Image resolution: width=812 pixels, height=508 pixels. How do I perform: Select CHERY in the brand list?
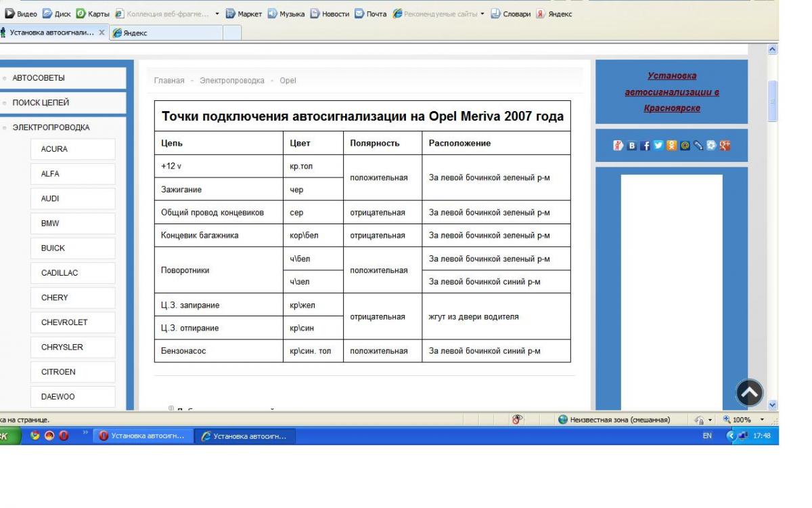[x=73, y=297]
